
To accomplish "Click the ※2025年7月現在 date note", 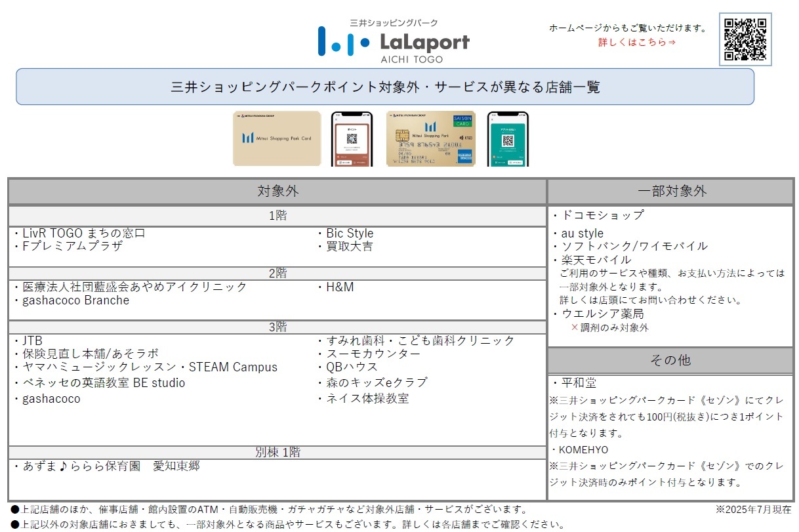I will click(753, 509).
